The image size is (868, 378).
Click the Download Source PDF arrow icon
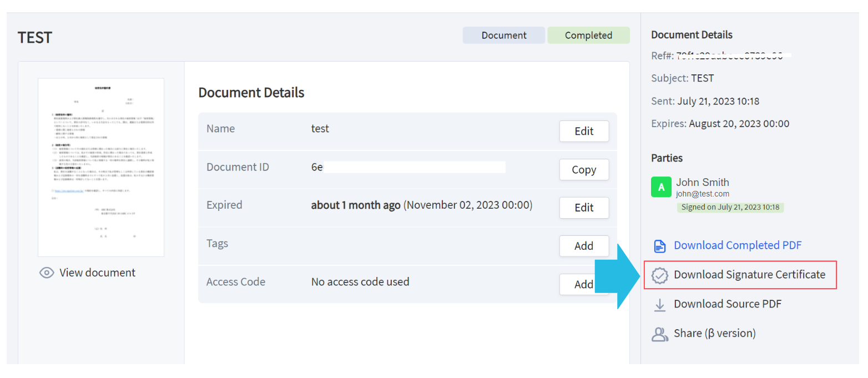coord(660,304)
